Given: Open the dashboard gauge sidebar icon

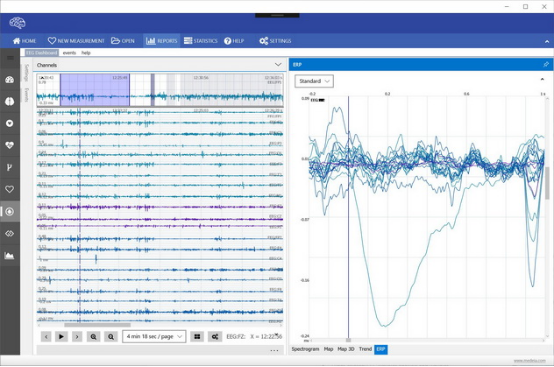Looking at the screenshot, I should click(x=10, y=79).
